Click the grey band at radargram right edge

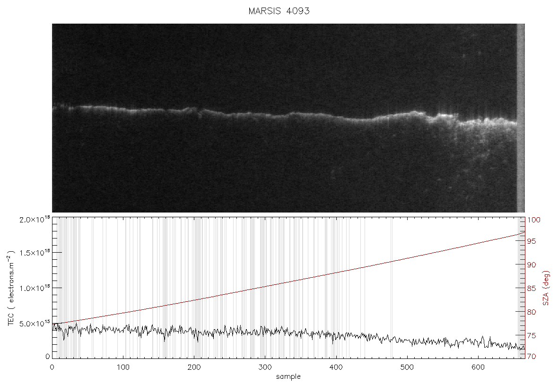click(x=521, y=118)
